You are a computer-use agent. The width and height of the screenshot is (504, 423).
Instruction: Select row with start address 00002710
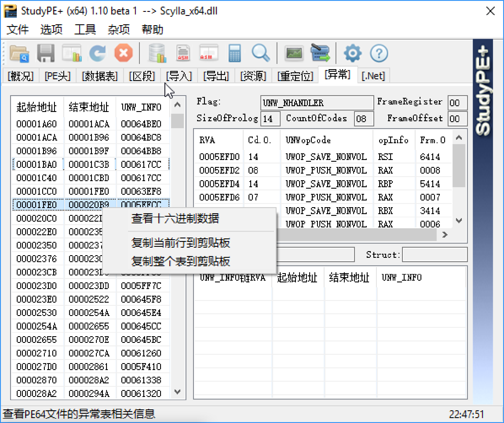coord(91,353)
